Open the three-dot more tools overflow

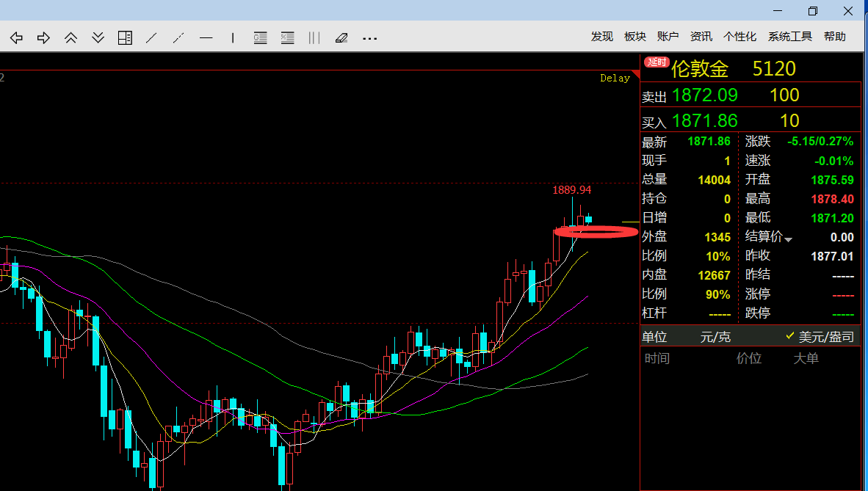pyautogui.click(x=369, y=37)
